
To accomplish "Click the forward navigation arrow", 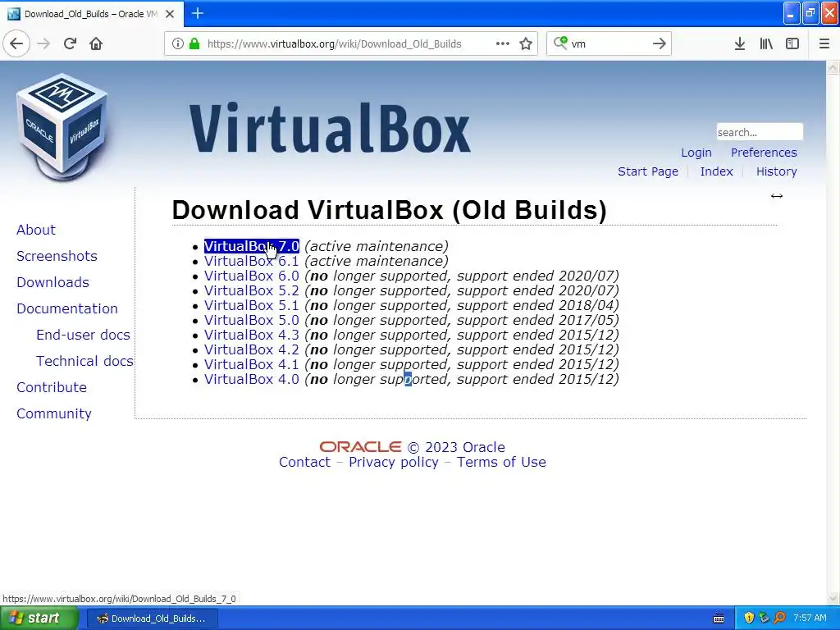I will point(43,43).
